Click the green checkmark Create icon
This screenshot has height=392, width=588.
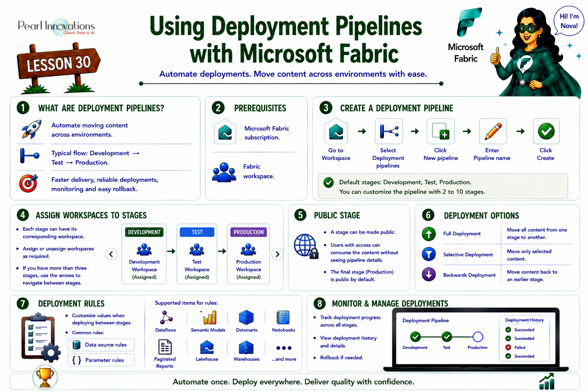(546, 131)
